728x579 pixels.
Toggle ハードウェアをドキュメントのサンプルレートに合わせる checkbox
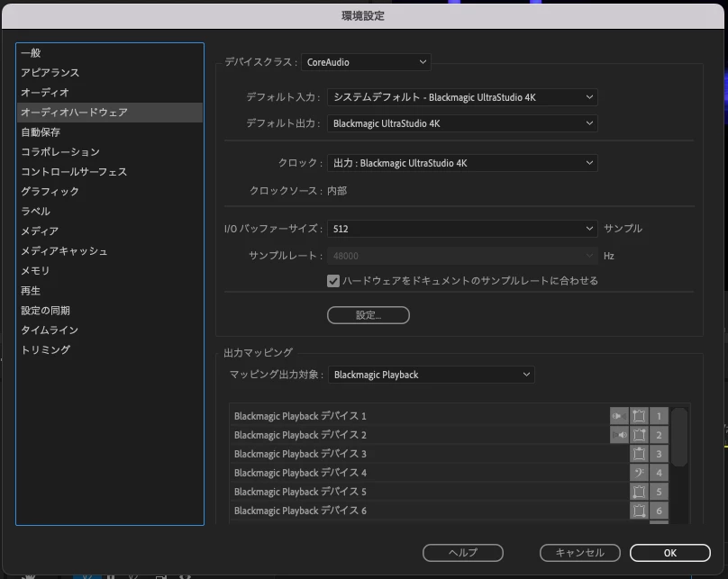332,281
